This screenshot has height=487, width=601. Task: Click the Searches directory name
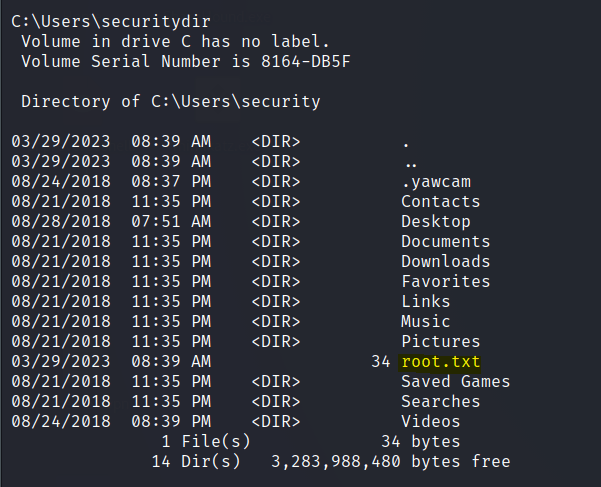click(x=441, y=402)
